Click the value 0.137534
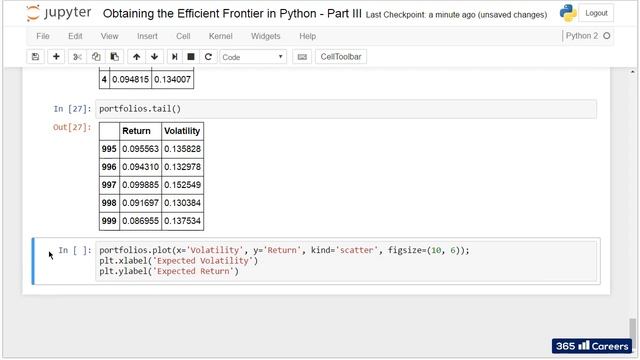This screenshot has height=360, width=640. [182, 221]
